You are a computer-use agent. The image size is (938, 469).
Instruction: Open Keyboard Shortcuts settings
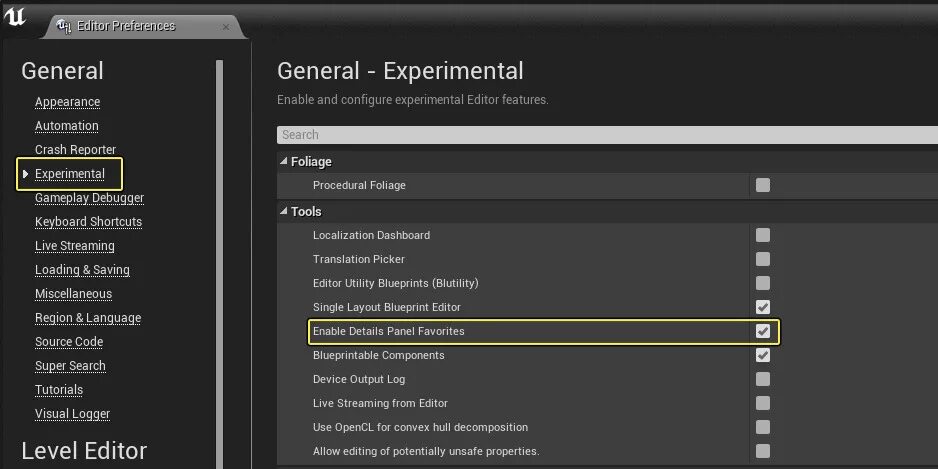(88, 222)
